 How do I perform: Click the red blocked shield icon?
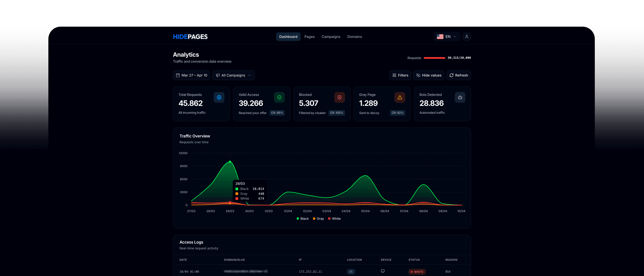click(x=340, y=97)
